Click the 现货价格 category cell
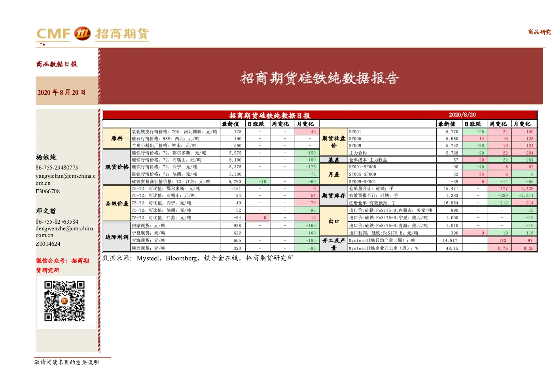555x392 pixels. click(117, 167)
